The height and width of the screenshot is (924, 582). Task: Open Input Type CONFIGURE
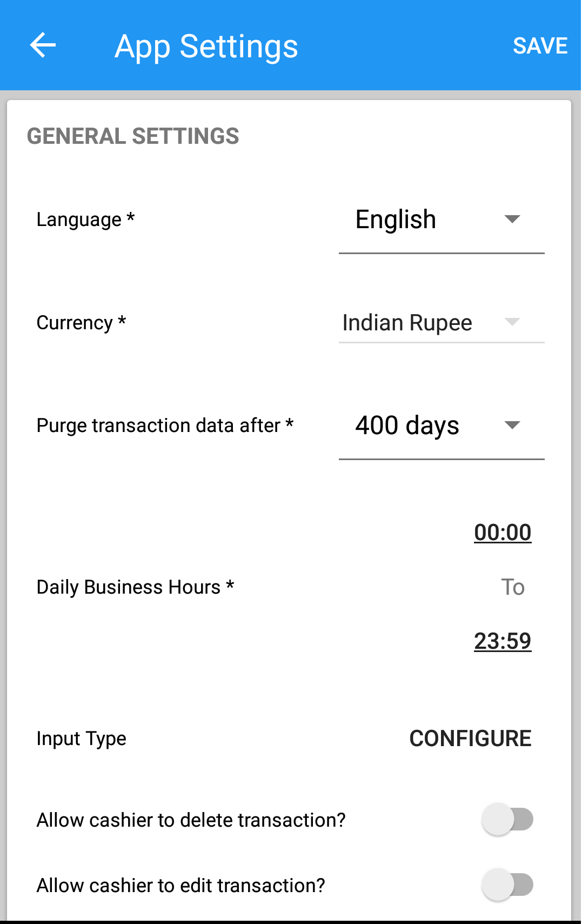470,739
